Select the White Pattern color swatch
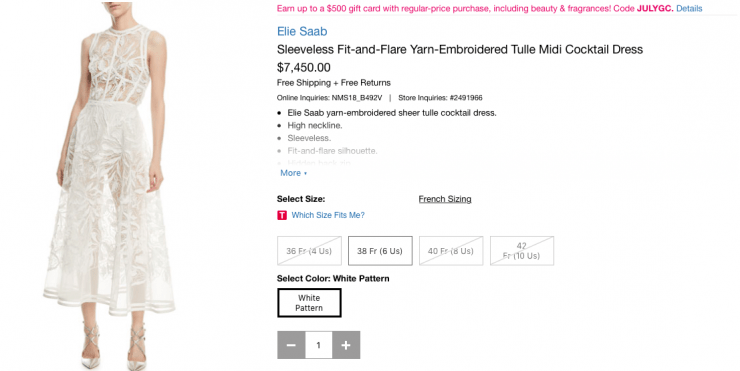The image size is (740, 371). click(x=309, y=303)
